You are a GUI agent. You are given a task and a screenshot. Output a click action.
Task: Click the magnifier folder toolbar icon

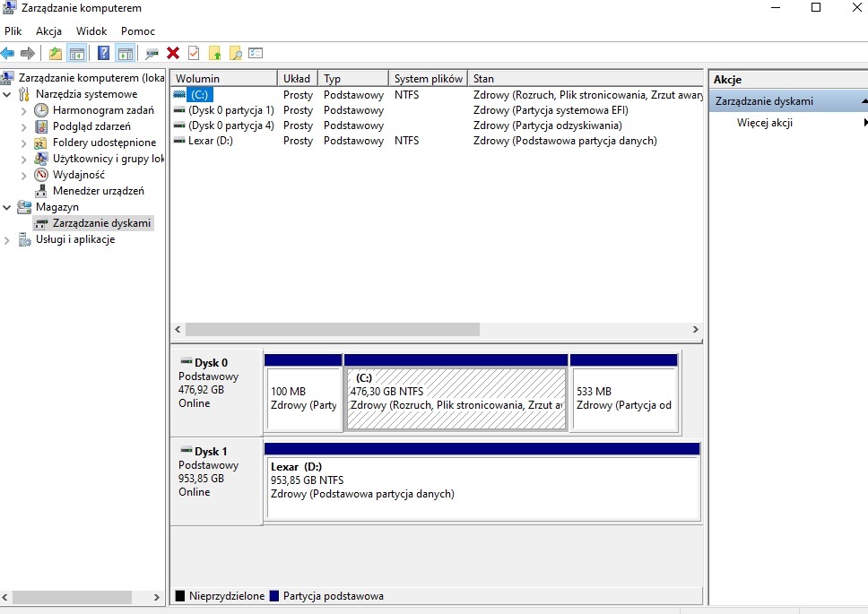tap(235, 54)
